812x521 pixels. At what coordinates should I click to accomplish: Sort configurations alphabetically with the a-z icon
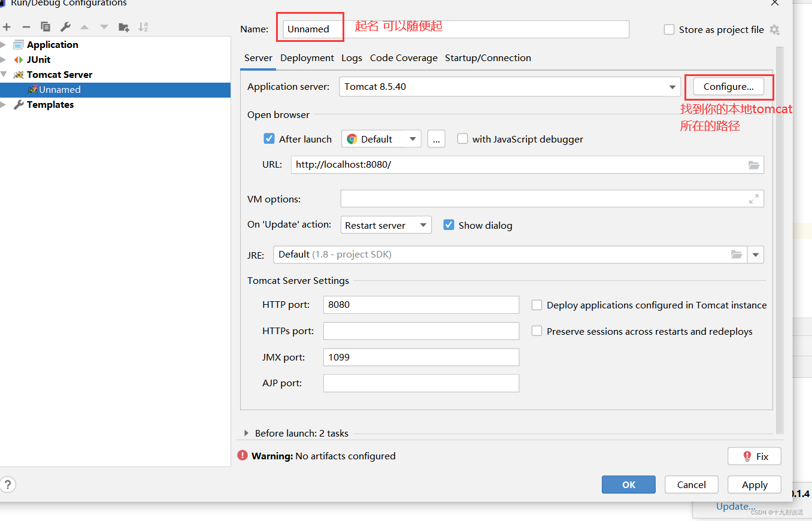[x=143, y=27]
